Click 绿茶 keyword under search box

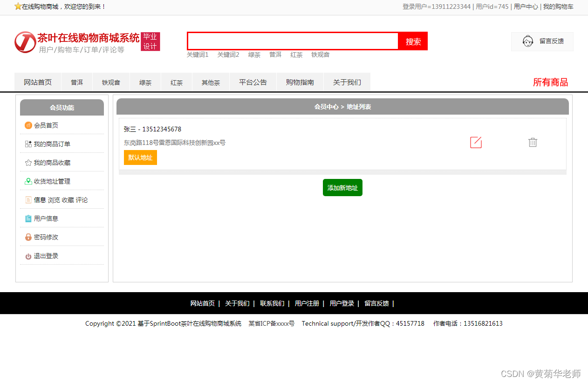(x=254, y=55)
